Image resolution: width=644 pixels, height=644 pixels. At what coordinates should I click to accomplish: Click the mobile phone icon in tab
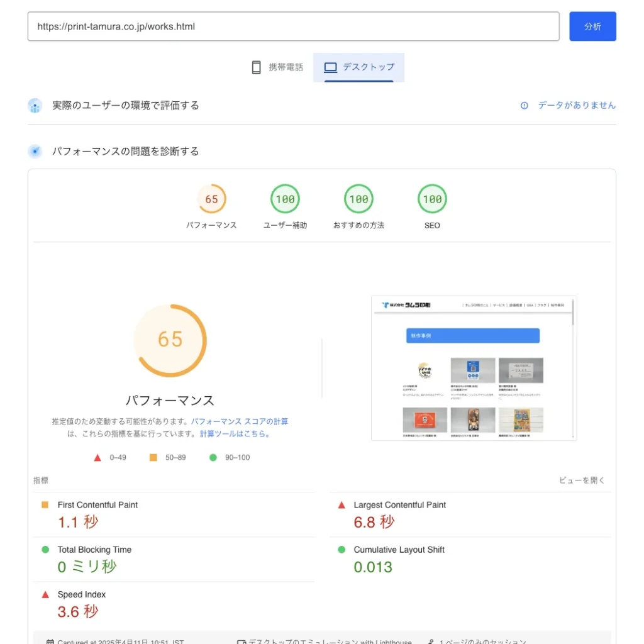point(256,67)
